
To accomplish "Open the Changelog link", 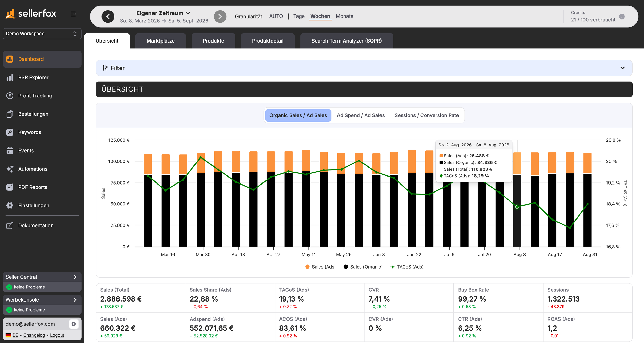I will tap(34, 335).
